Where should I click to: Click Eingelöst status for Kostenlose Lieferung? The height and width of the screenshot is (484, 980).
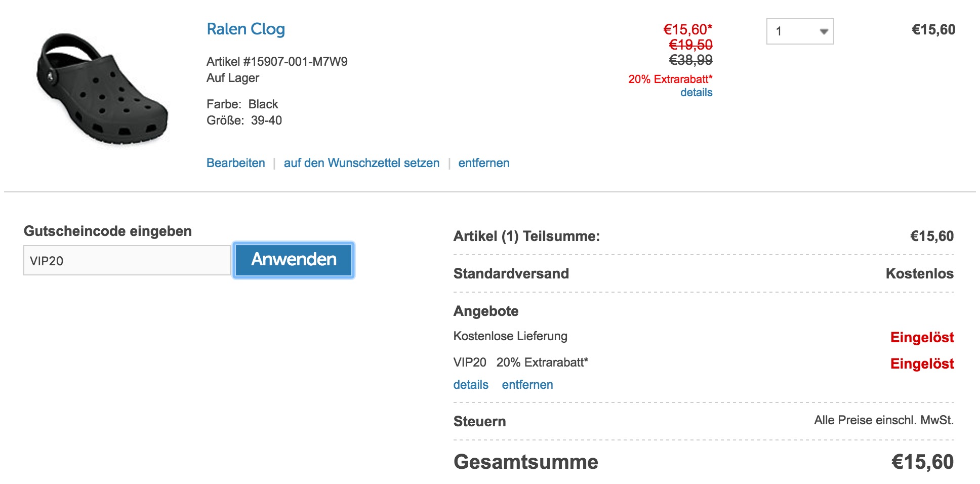[922, 338]
